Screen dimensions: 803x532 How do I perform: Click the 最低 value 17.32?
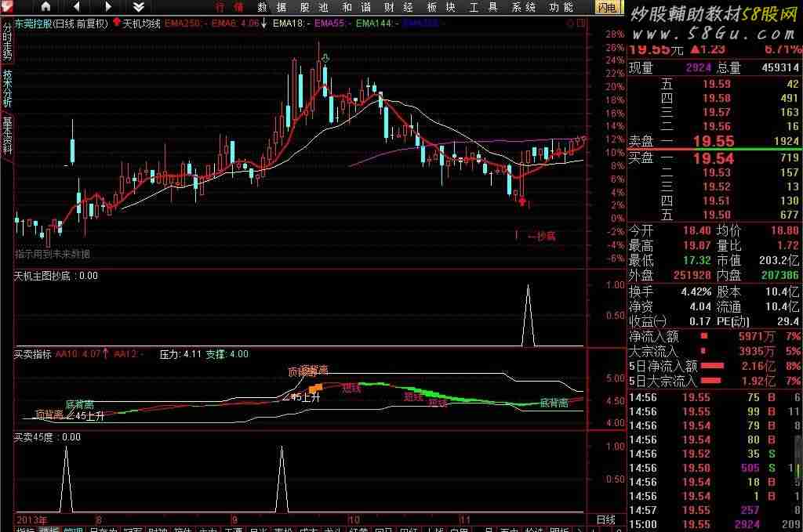697,260
